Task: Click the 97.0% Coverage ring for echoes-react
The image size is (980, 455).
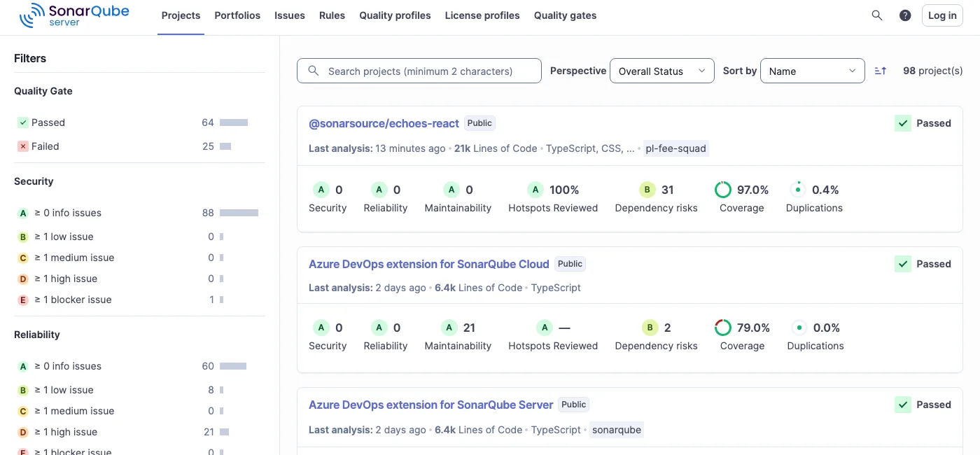Action: tap(723, 189)
